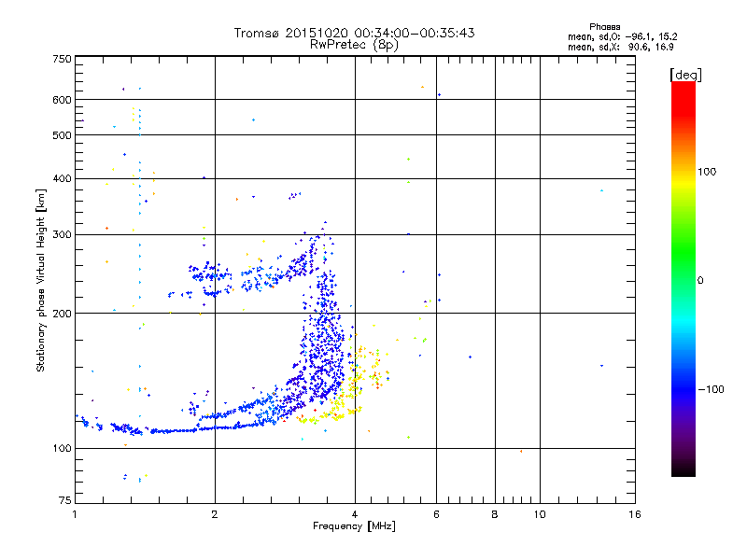The width and height of the screenshot is (747, 560).
Task: Click the y-axis tick label '400'
Action: pos(62,178)
